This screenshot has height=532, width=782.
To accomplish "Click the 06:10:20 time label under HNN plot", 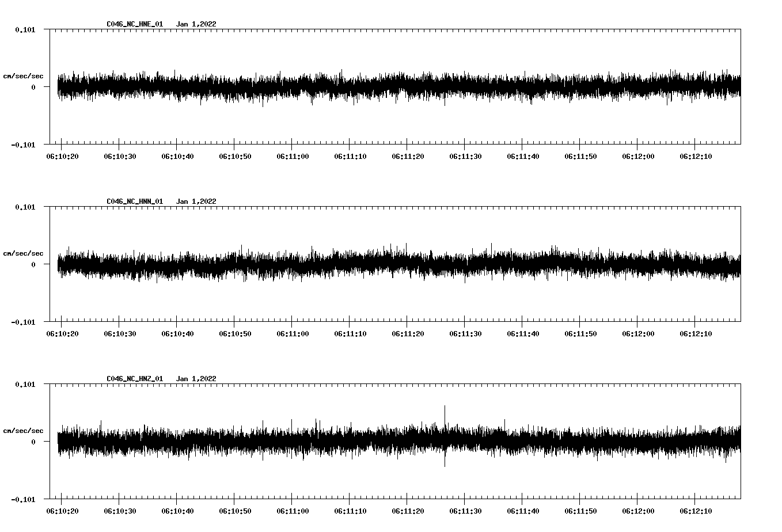I will tap(62, 334).
